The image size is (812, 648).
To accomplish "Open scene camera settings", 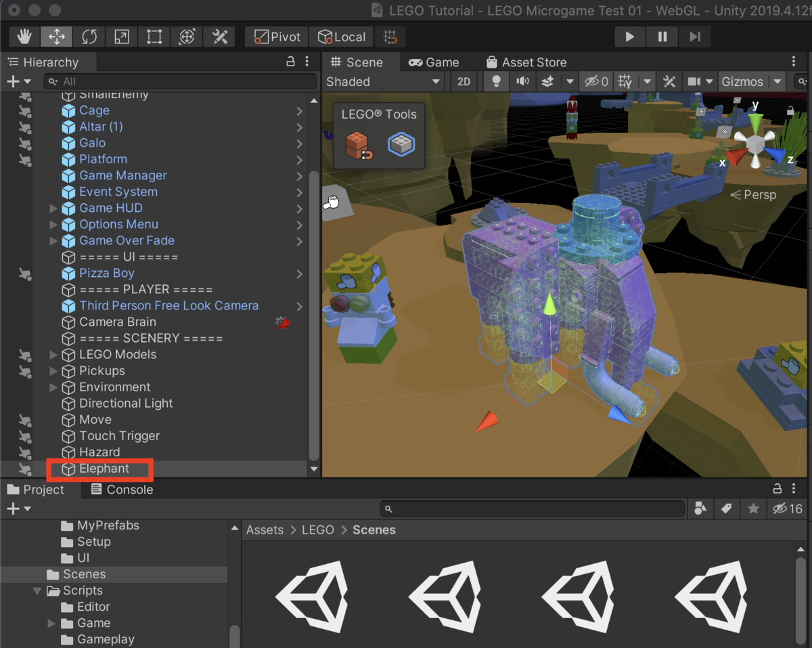I will point(694,82).
